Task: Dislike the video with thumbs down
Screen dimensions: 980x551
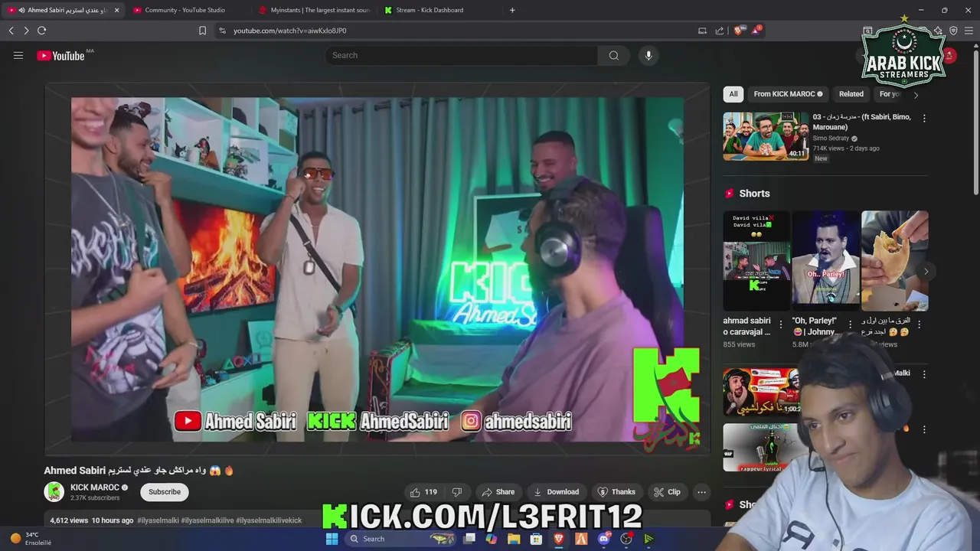Action: coord(457,492)
